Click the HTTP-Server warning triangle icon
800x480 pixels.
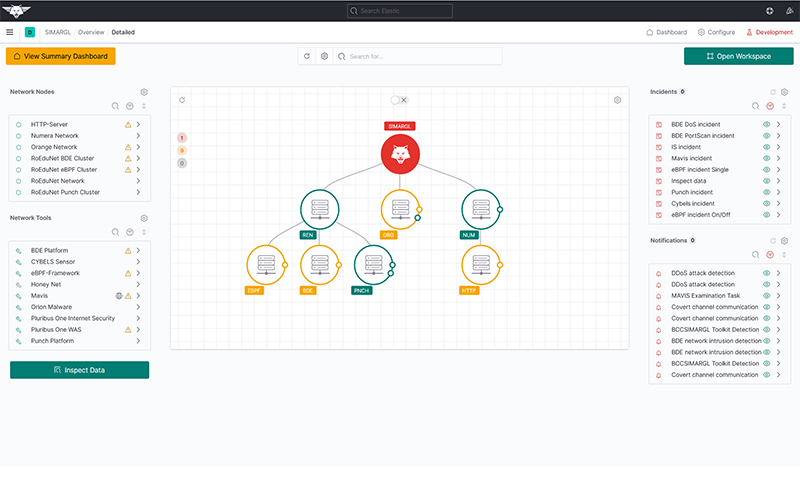[x=128, y=124]
